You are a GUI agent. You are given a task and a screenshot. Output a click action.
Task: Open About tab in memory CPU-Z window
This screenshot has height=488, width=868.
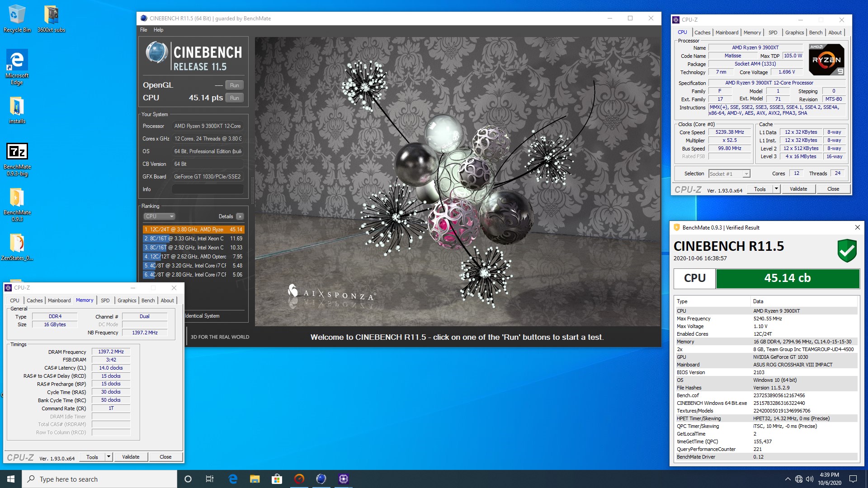pos(167,300)
